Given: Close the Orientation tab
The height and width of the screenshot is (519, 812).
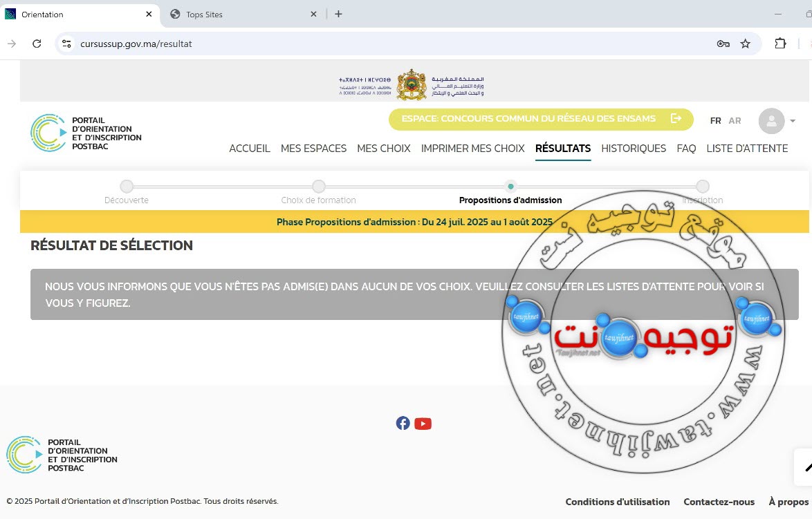Looking at the screenshot, I should (x=149, y=14).
